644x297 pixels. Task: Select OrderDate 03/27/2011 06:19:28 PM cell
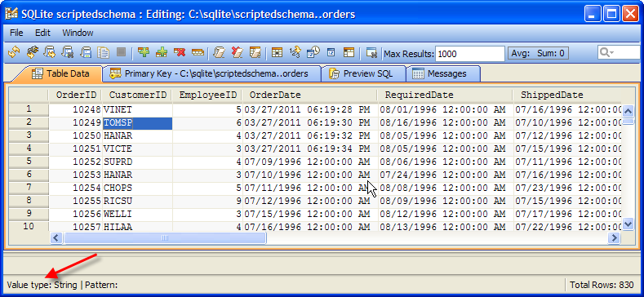310,109
